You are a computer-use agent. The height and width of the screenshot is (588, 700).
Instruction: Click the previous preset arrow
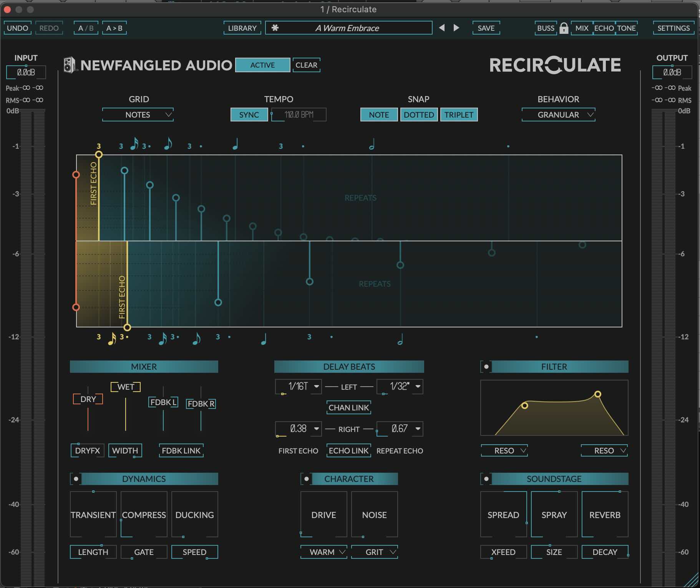click(442, 28)
